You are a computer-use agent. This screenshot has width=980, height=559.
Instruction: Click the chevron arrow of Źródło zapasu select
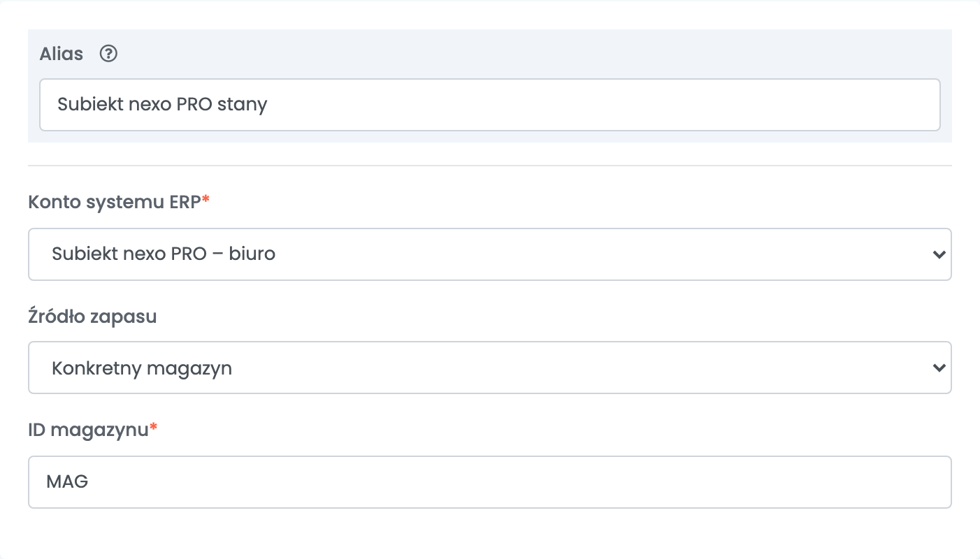939,368
